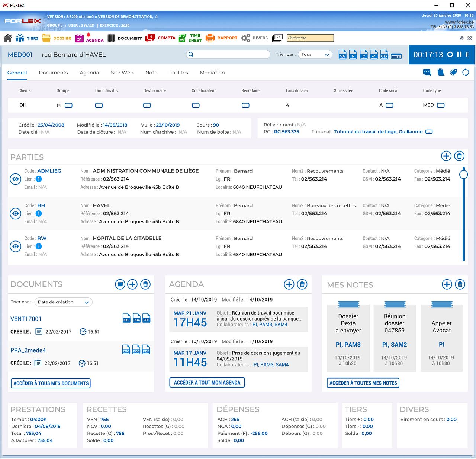Open the 'Date de création' sort dropdown
This screenshot has height=459, width=476.
click(63, 302)
